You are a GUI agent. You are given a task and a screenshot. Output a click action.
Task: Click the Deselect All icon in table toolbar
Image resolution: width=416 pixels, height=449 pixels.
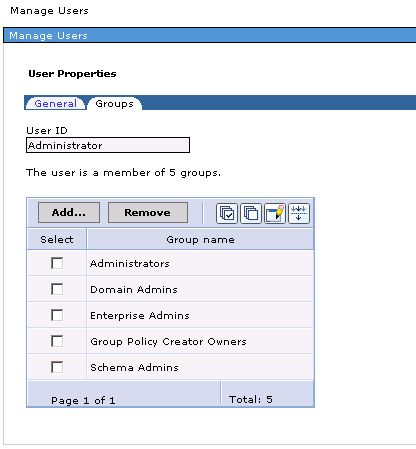coord(251,213)
